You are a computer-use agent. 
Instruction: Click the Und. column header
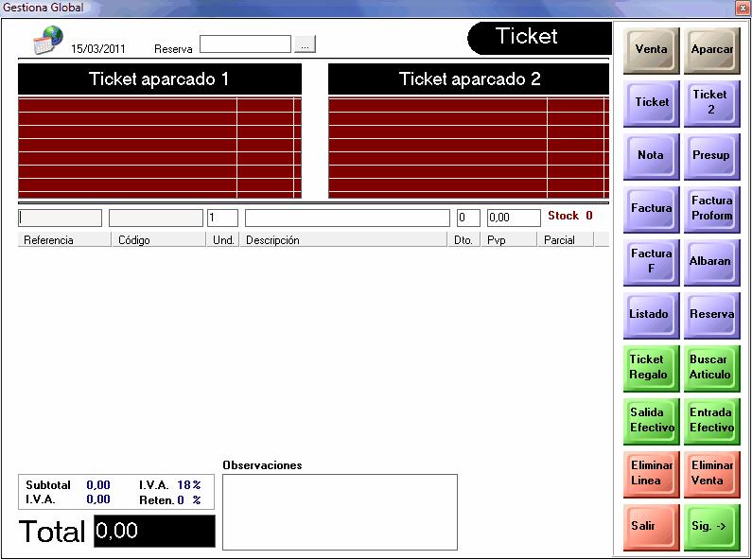223,239
